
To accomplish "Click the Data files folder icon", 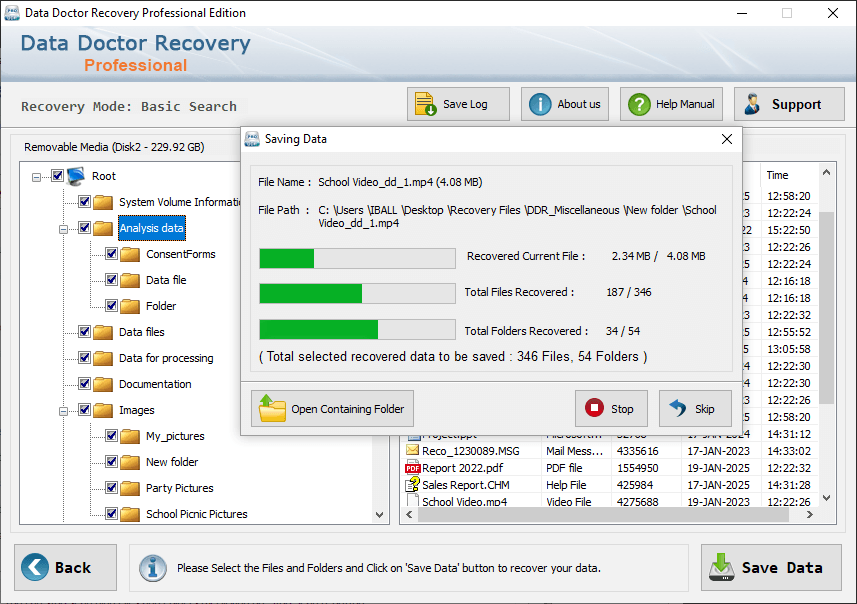I will pos(103,332).
